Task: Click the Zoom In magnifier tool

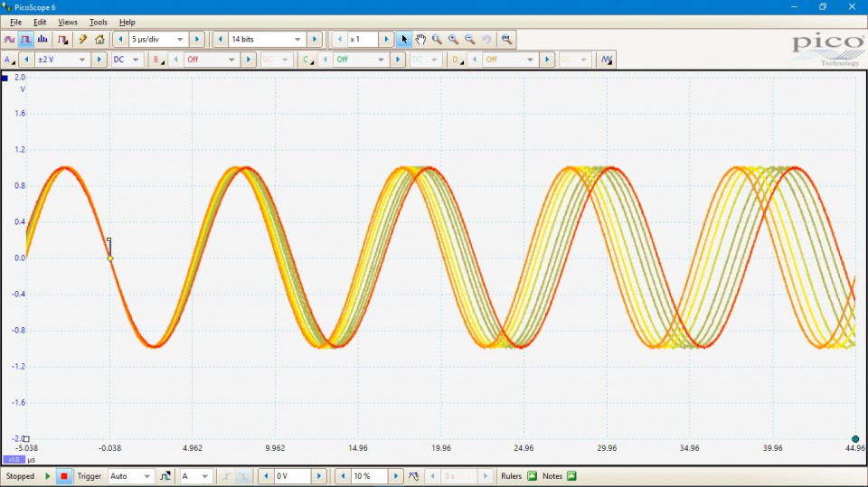Action: click(454, 40)
